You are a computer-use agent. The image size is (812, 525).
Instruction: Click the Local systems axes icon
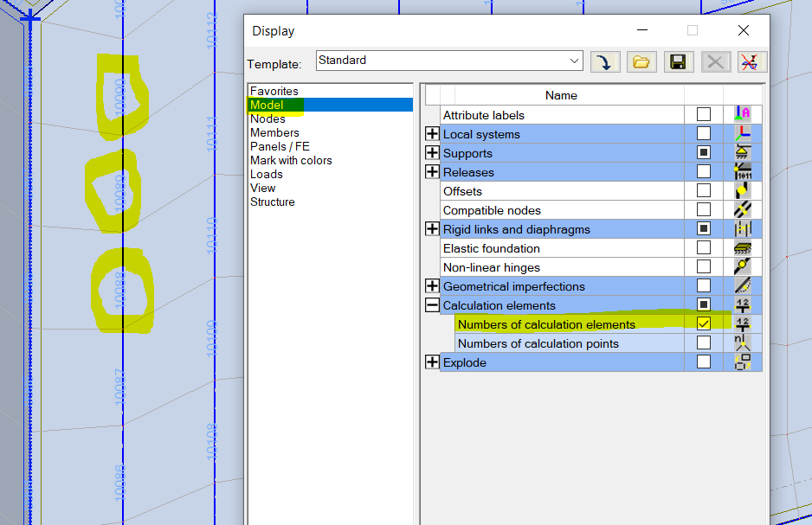743,133
